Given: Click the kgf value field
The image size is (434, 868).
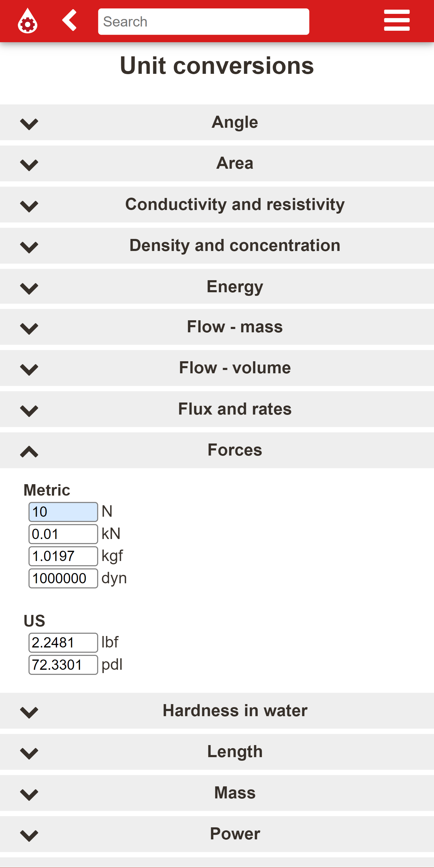Looking at the screenshot, I should (x=63, y=556).
